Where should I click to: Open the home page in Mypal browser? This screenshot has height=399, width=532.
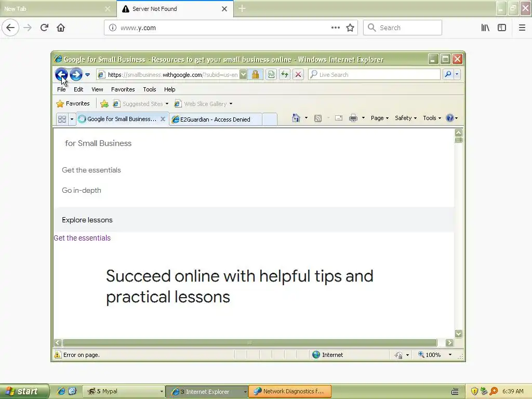pos(61,28)
